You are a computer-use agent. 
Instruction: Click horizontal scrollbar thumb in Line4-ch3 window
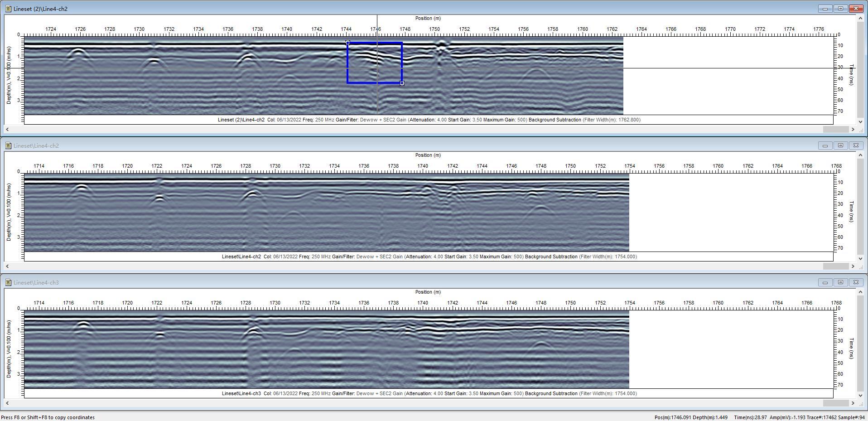pyautogui.click(x=836, y=403)
